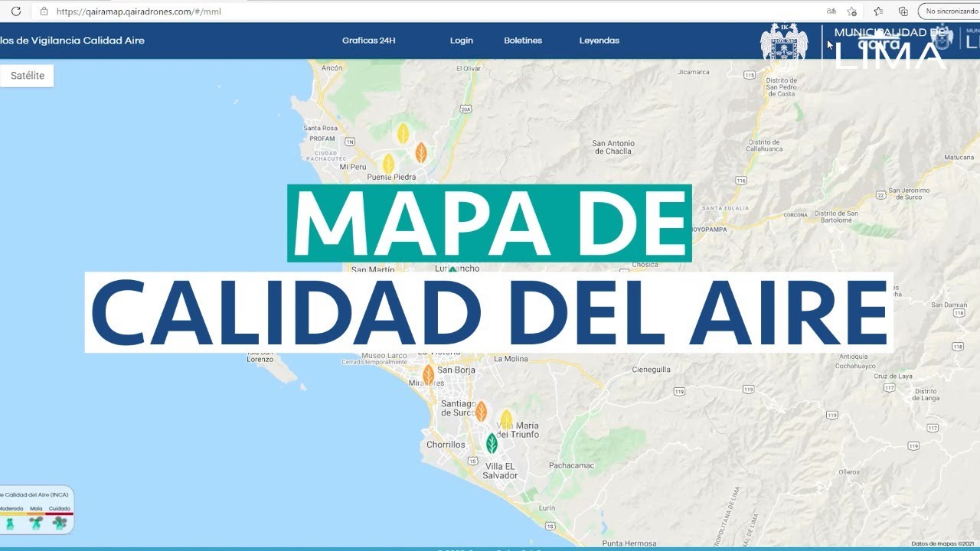Click the orange Mala color bar in legend
Screen dimensions: 980x551
pyautogui.click(x=36, y=514)
